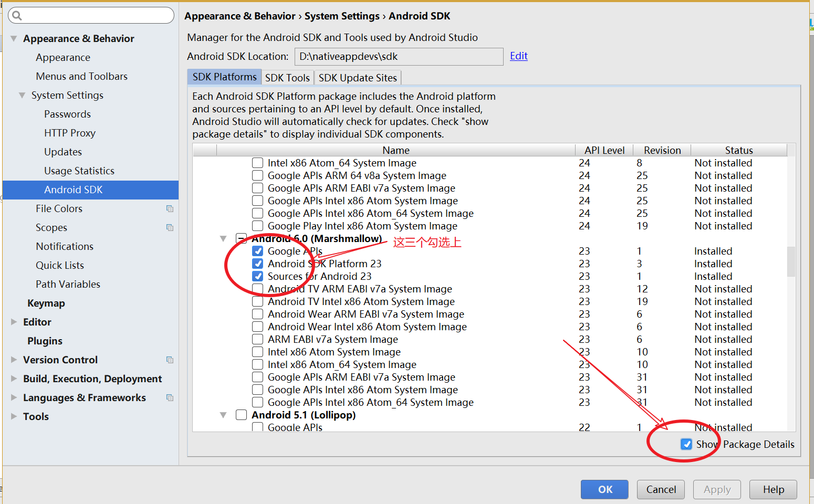Image resolution: width=814 pixels, height=504 pixels.
Task: Select Appearance in settings tree
Action: pyautogui.click(x=63, y=57)
